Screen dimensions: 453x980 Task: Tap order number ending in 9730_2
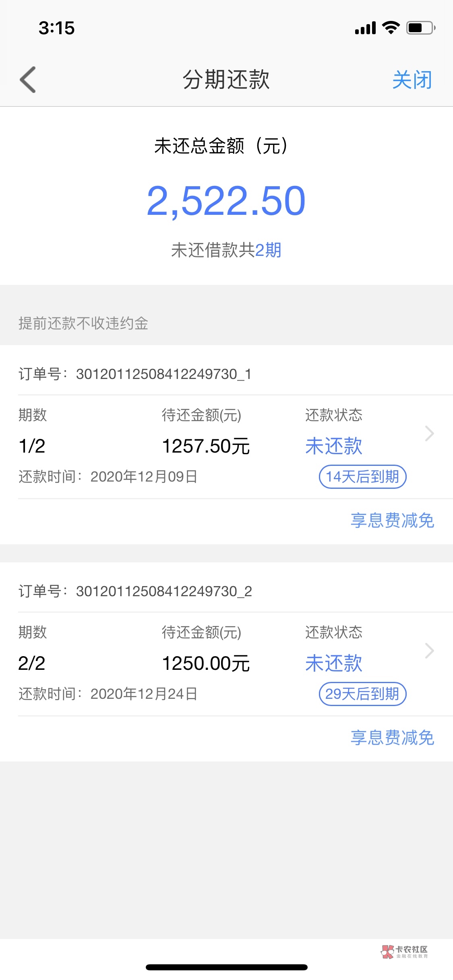pos(163,591)
